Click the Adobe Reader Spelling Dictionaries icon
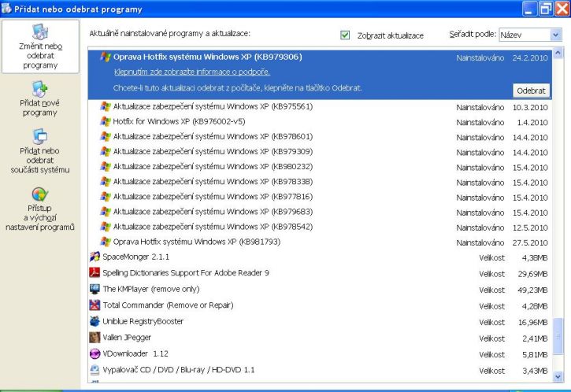Image resolution: width=571 pixels, height=392 pixels. pyautogui.click(x=95, y=272)
